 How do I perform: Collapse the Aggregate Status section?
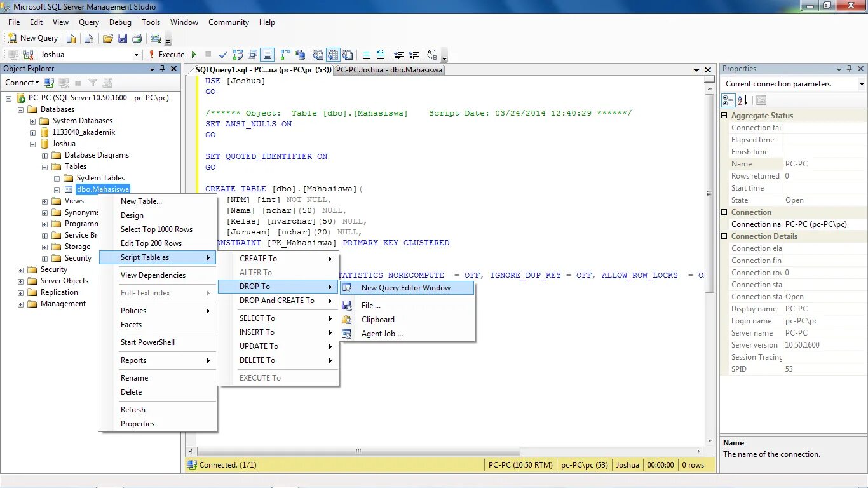pos(725,116)
